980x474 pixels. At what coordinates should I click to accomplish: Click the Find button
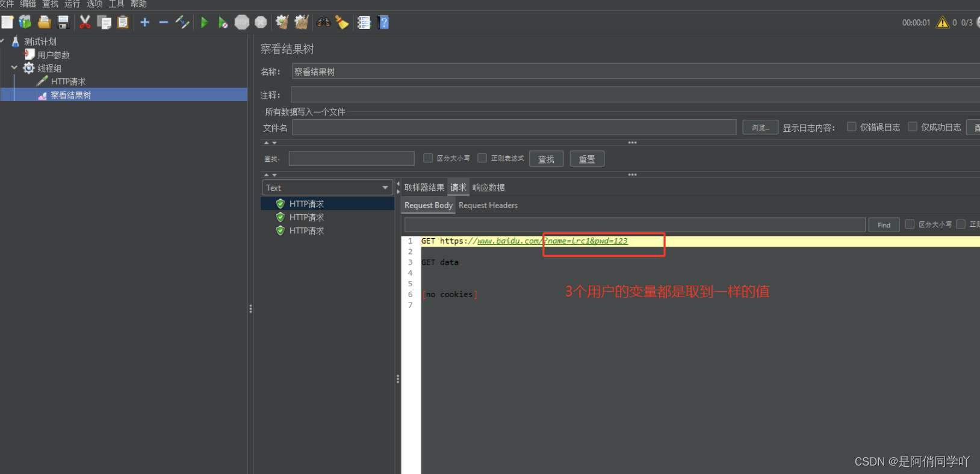tap(884, 225)
